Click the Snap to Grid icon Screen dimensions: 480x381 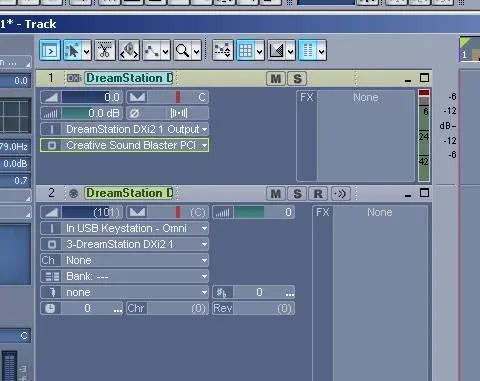[246, 51]
